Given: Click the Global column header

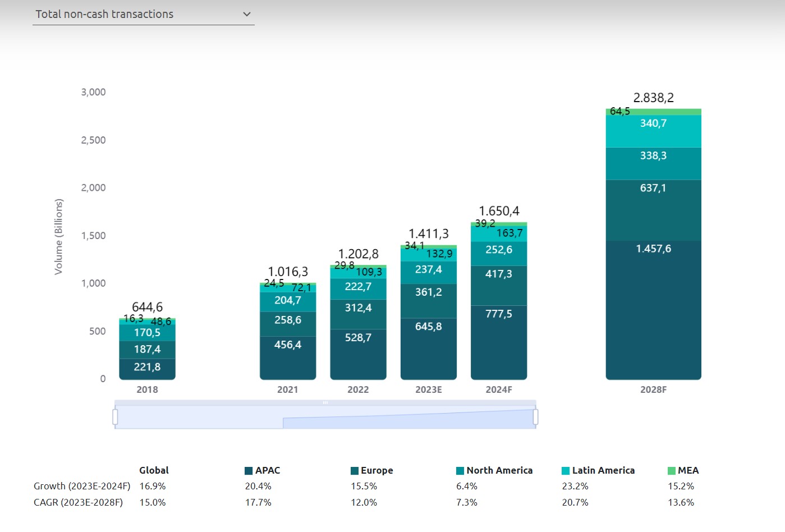Looking at the screenshot, I should coord(154,470).
